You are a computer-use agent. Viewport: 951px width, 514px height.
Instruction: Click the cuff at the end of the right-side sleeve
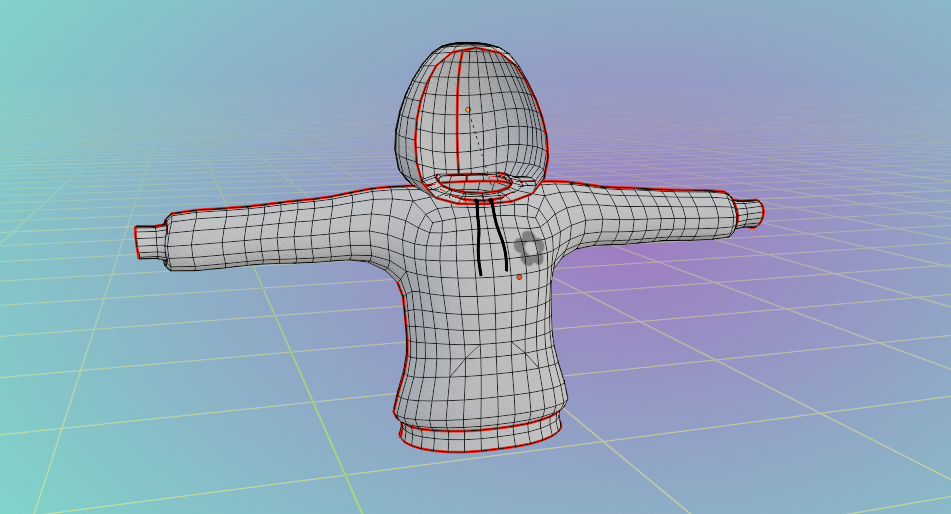(749, 213)
